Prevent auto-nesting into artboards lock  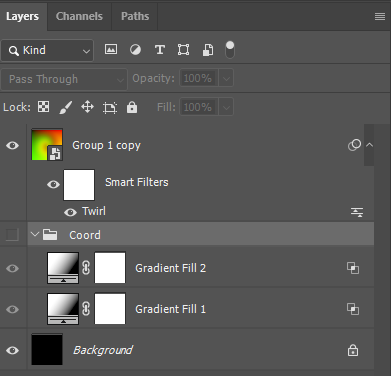pyautogui.click(x=110, y=108)
